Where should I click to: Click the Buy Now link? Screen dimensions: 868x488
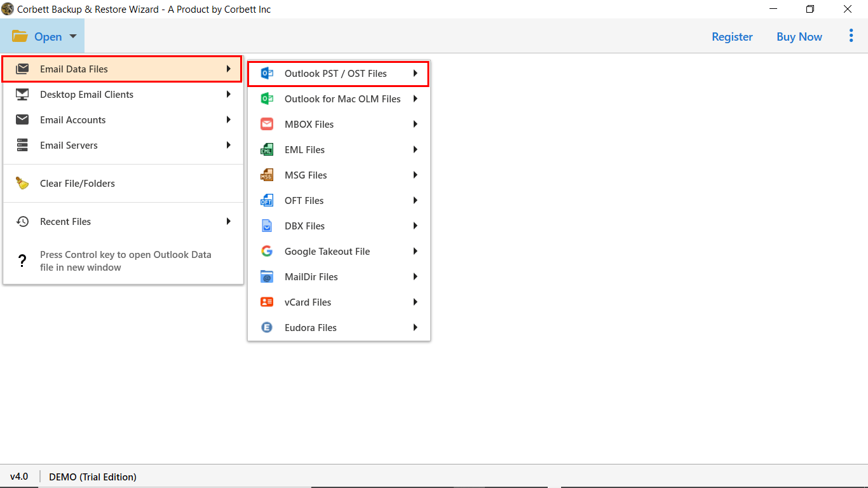799,37
